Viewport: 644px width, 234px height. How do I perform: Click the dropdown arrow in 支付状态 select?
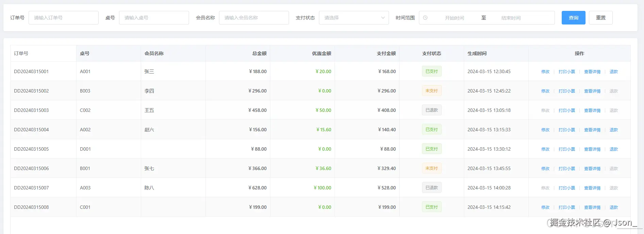pos(383,18)
